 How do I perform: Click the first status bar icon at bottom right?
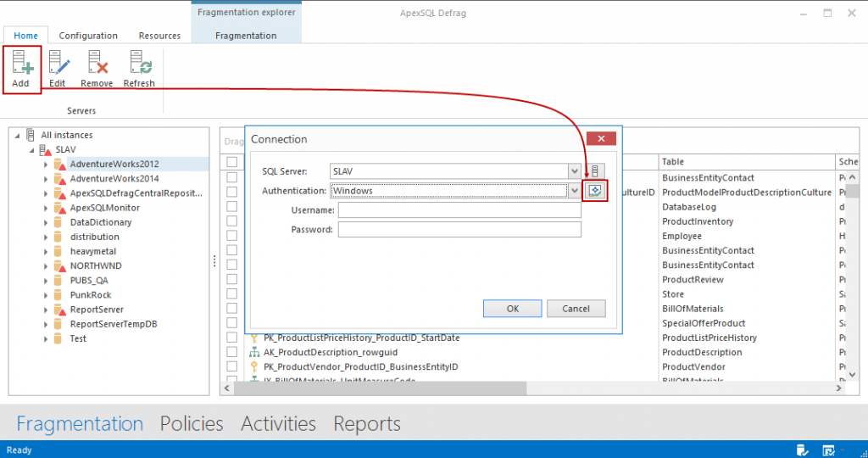802,450
